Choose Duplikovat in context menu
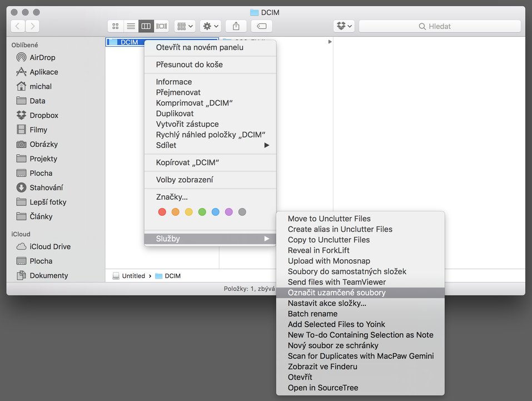The height and width of the screenshot is (401, 532). pyautogui.click(x=210, y=113)
